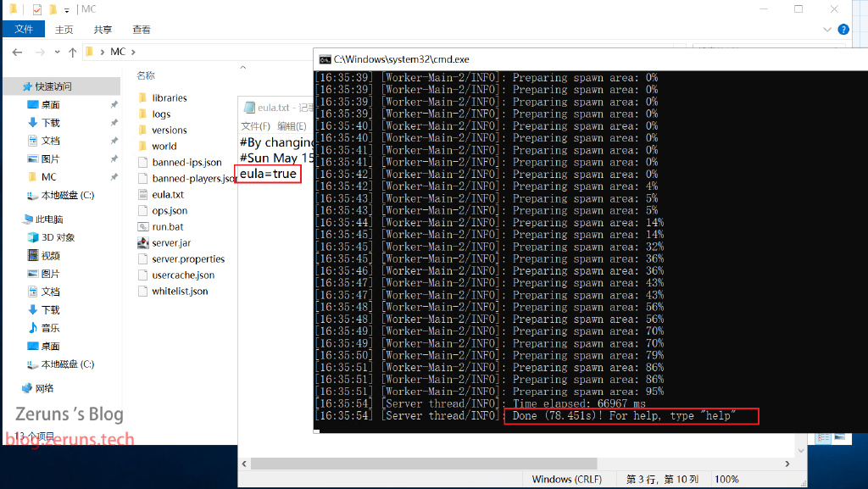Open the 文件 ribbon tab in Explorer
868x489 pixels.
(23, 29)
